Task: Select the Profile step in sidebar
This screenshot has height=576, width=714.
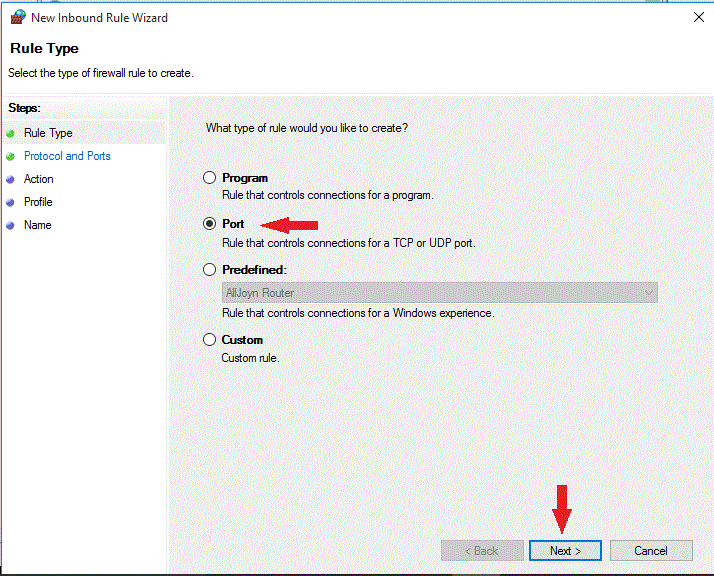Action: pyautogui.click(x=38, y=202)
